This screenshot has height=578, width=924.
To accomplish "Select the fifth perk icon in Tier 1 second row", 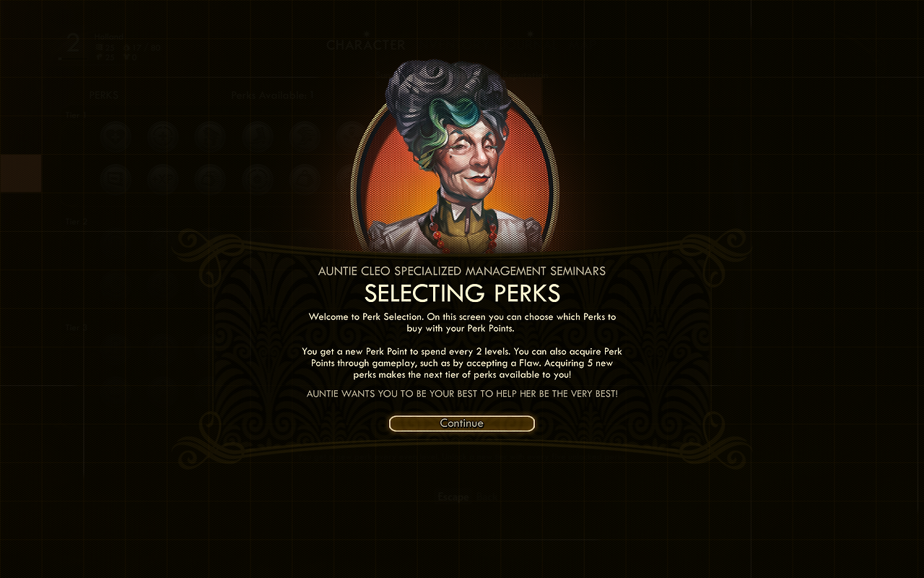I will 305,177.
